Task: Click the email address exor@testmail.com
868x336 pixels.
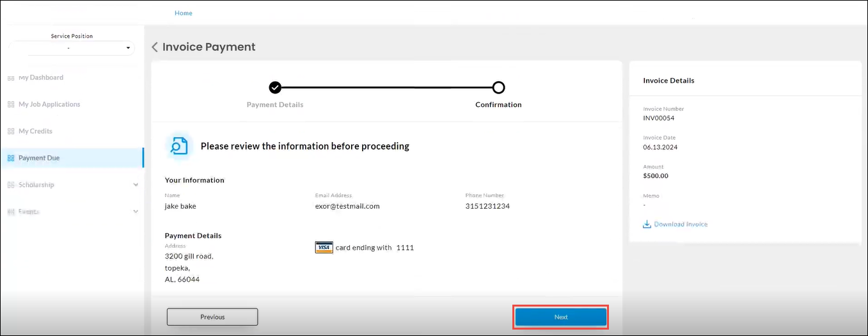Action: [x=347, y=206]
